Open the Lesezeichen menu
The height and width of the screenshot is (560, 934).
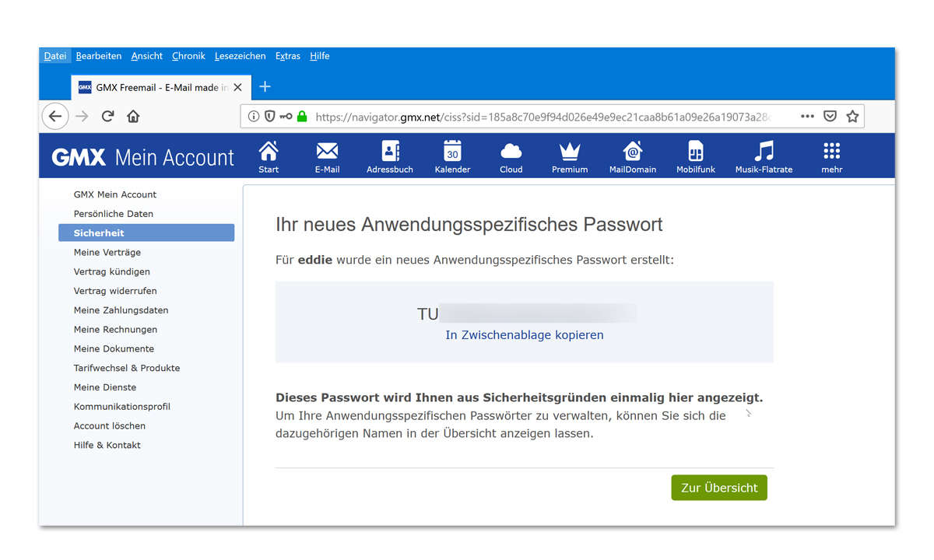pyautogui.click(x=241, y=56)
